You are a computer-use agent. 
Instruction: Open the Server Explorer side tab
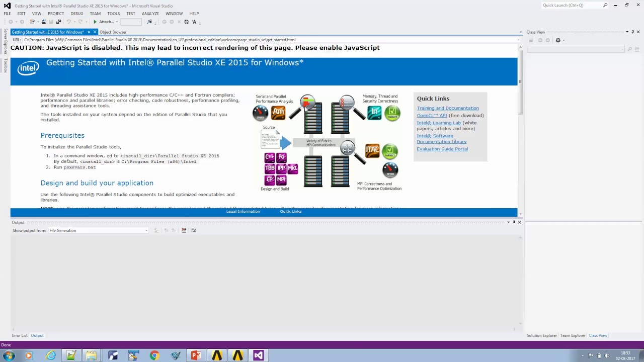point(5,41)
